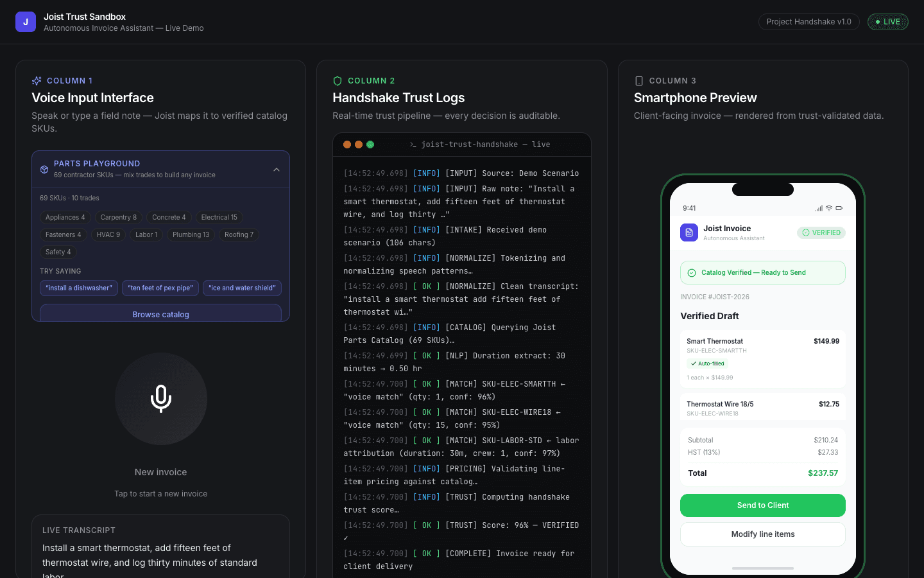924x578 pixels.
Task: Click the red terminal window dot
Action: point(347,144)
